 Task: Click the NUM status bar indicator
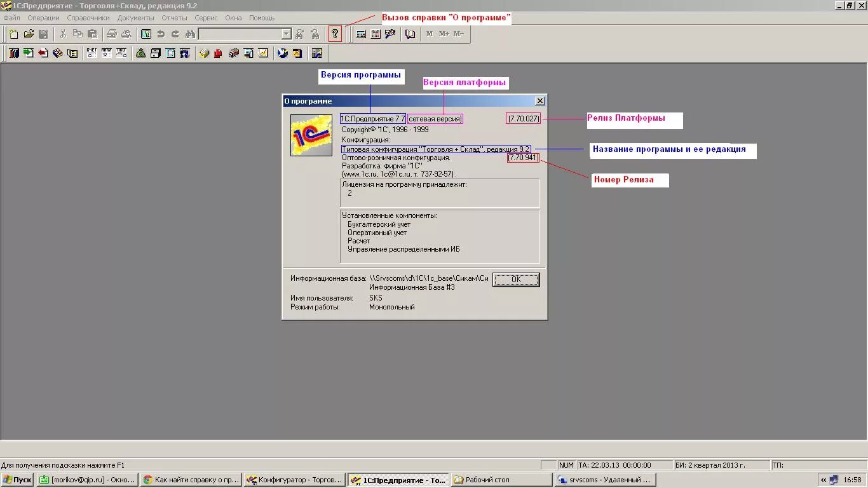(566, 465)
